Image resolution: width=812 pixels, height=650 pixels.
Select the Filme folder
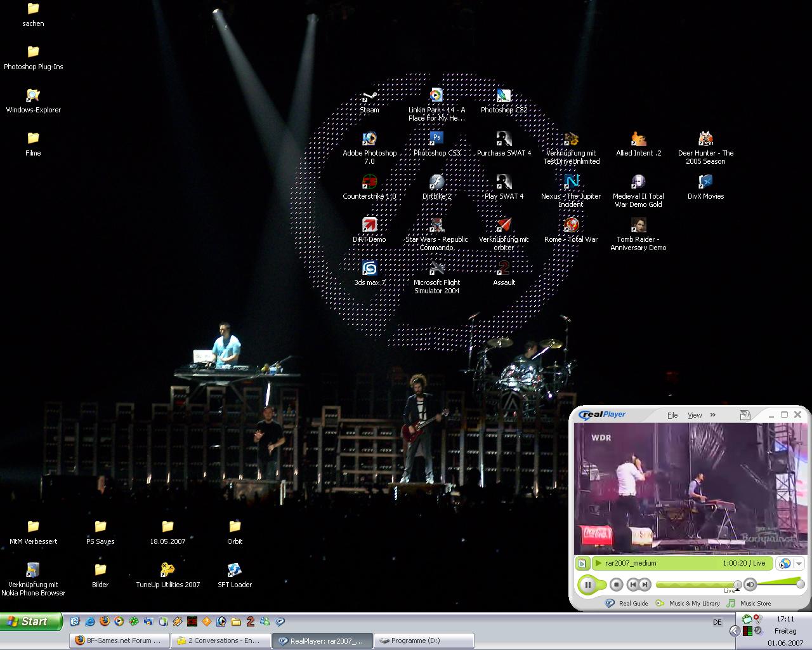coord(33,145)
